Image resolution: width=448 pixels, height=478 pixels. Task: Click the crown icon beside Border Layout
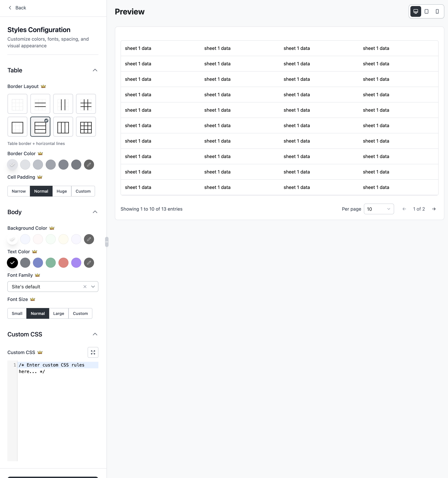pos(43,86)
